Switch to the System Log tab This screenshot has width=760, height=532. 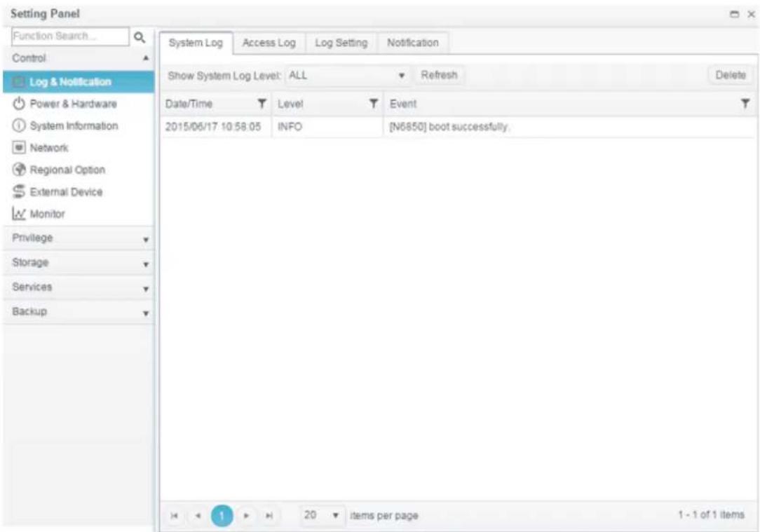click(196, 43)
